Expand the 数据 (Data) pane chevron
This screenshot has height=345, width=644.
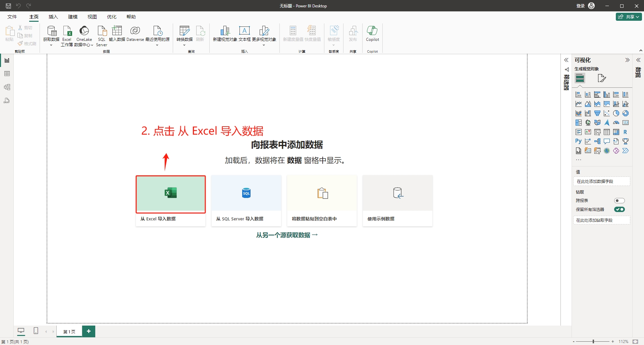tap(638, 60)
